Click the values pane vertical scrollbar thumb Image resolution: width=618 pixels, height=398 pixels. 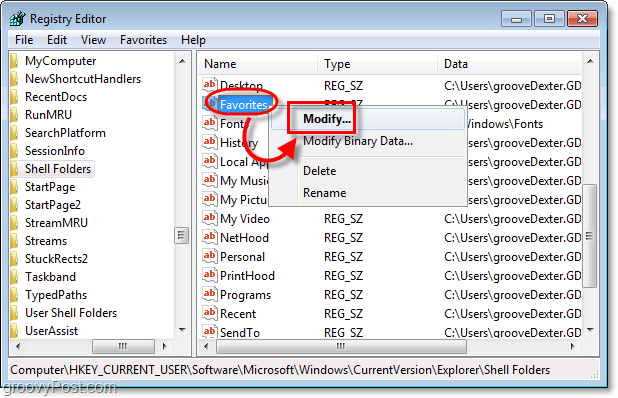590,236
